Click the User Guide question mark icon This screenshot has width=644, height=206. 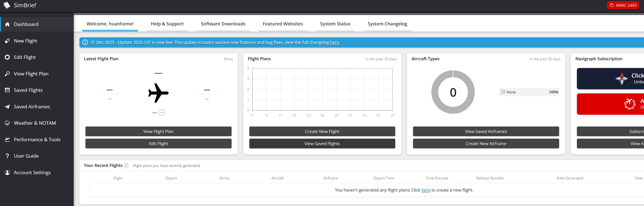7,156
